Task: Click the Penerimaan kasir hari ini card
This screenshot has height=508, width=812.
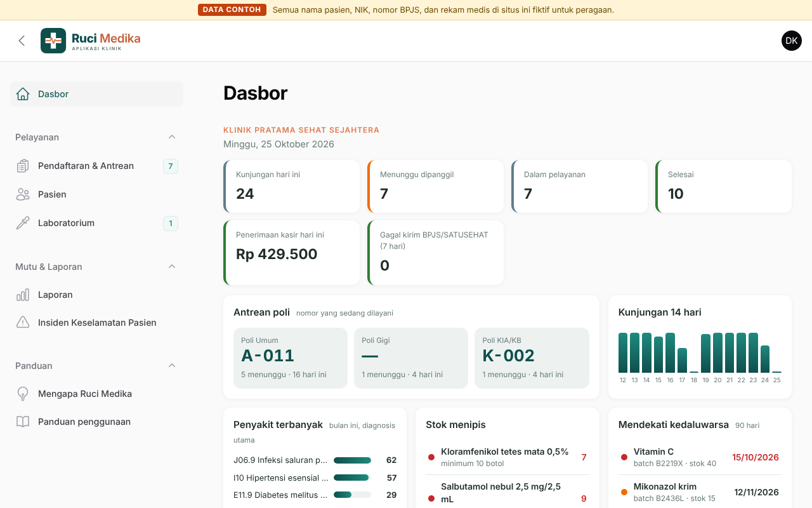Action: tap(292, 253)
